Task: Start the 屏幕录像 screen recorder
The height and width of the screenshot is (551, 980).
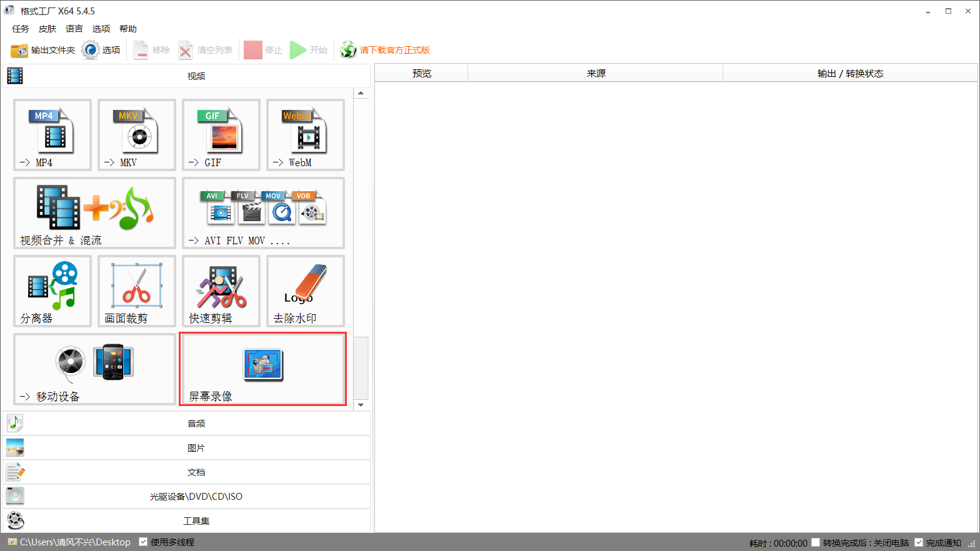Action: click(263, 369)
